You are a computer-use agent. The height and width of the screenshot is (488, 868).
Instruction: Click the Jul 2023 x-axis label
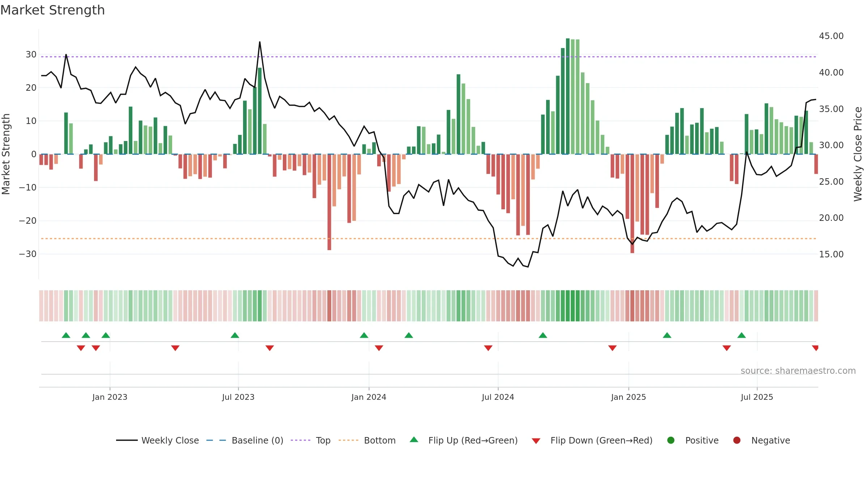238,397
